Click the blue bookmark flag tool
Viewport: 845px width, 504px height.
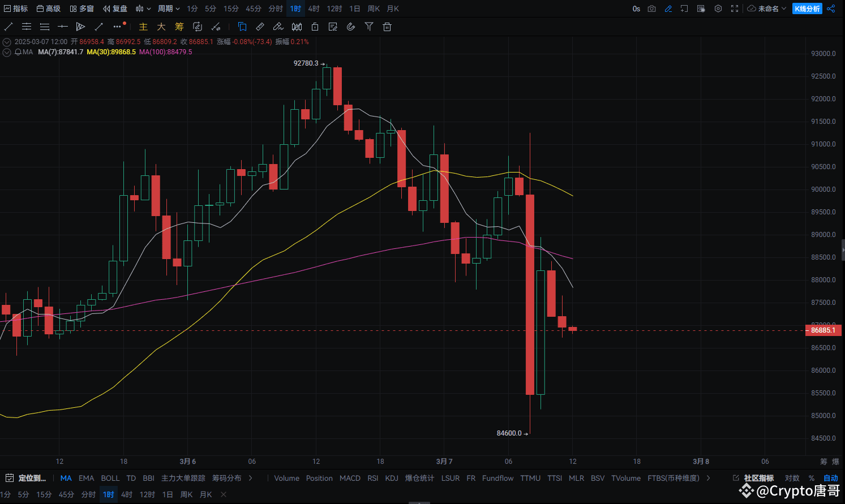point(242,27)
